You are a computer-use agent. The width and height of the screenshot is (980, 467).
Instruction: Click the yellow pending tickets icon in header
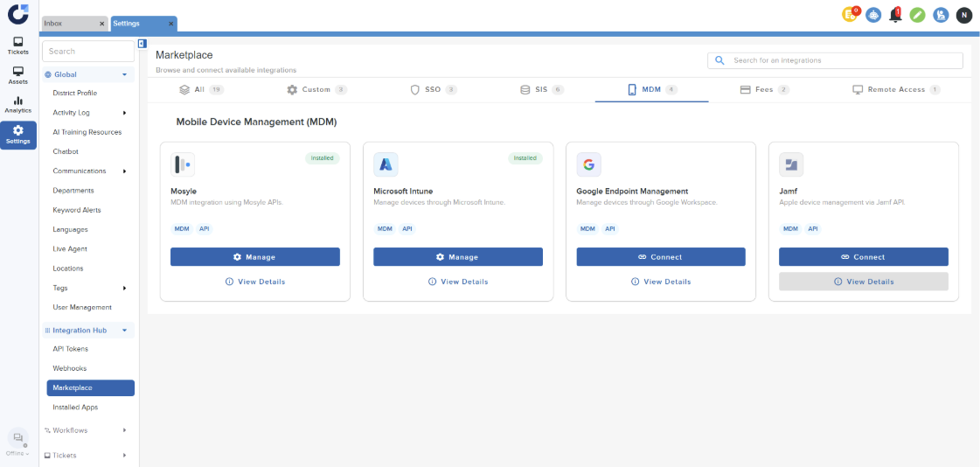pos(849,15)
